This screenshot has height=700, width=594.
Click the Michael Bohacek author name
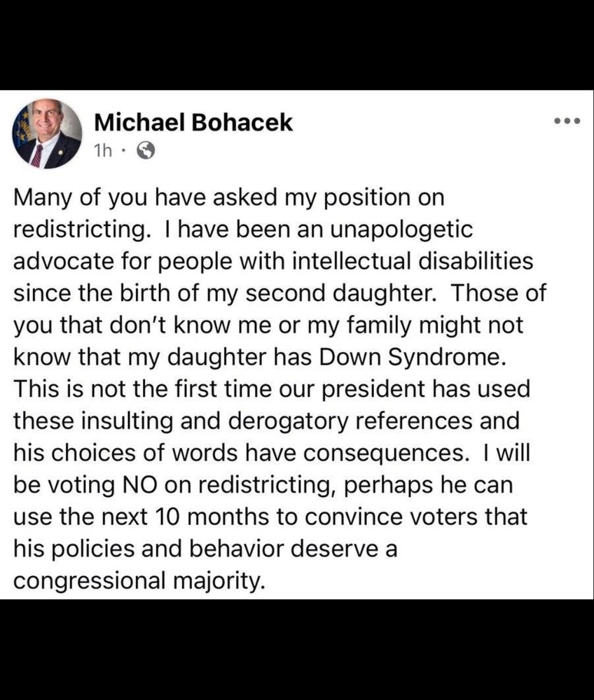[193, 123]
